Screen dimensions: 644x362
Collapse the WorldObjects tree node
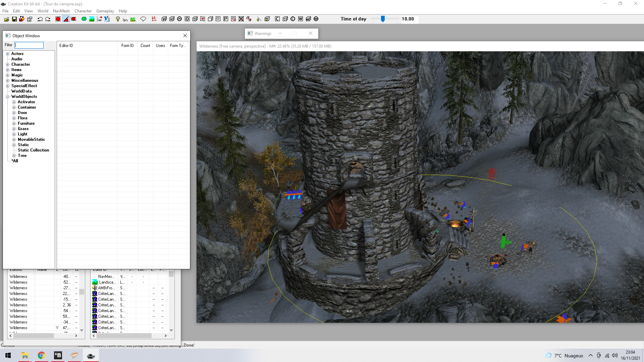point(7,97)
